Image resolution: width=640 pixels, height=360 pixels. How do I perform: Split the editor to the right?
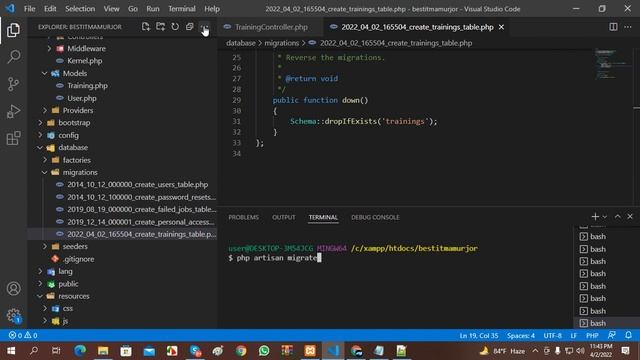613,27
